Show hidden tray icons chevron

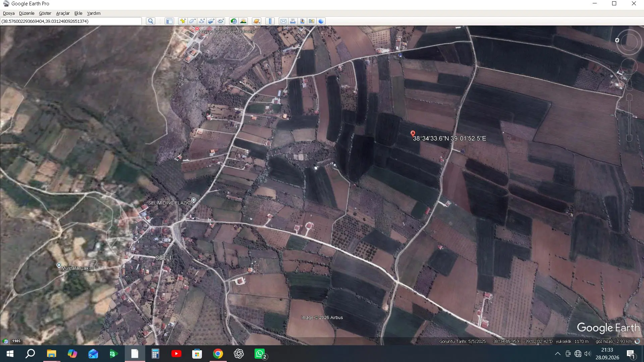pyautogui.click(x=557, y=354)
